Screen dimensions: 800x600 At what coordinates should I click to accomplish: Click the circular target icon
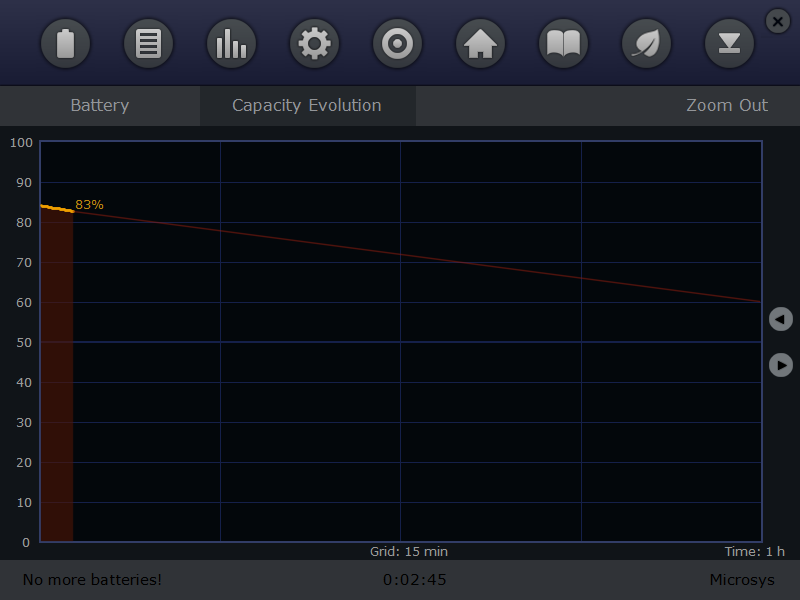point(397,43)
